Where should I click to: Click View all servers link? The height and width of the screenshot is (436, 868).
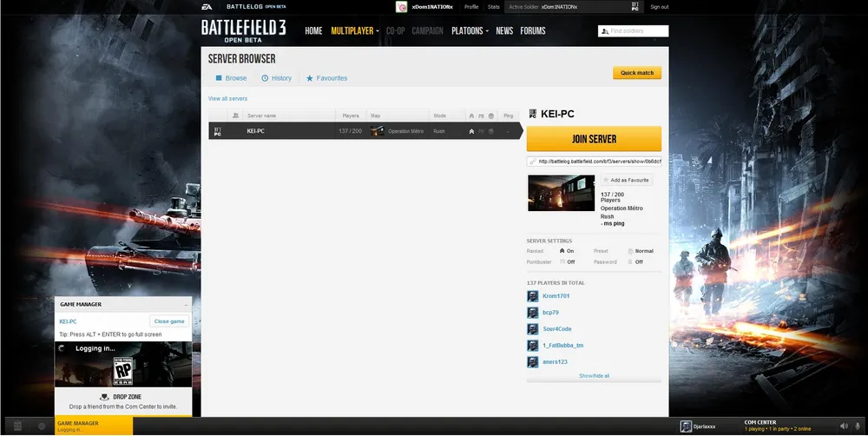227,99
